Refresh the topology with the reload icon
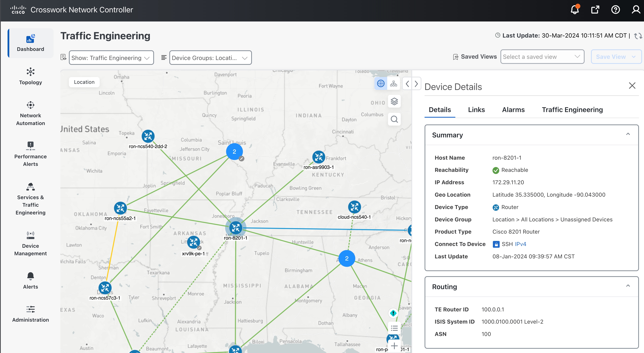The image size is (644, 353). [638, 36]
